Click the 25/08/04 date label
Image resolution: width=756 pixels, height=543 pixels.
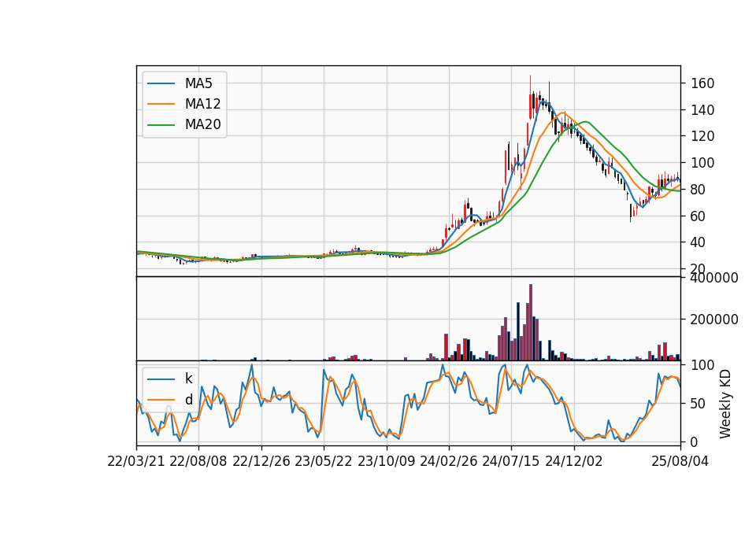(x=680, y=461)
